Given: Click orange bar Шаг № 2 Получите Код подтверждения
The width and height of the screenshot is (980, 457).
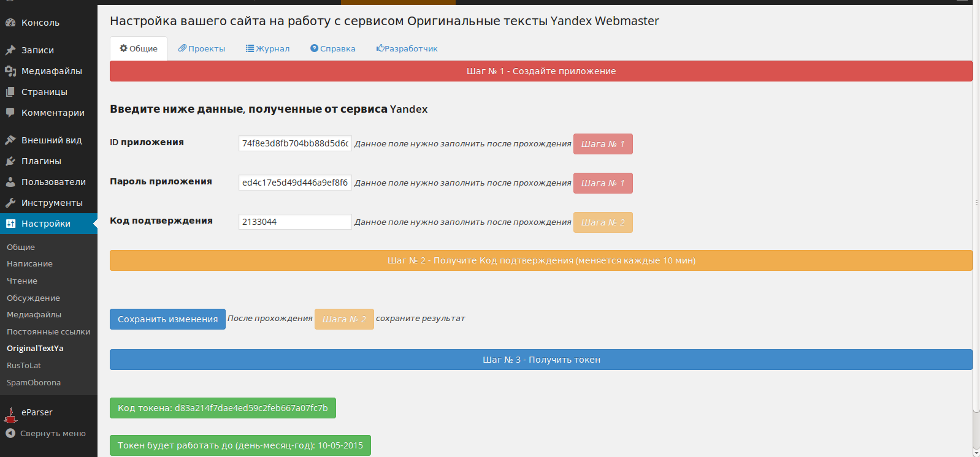Looking at the screenshot, I should (541, 260).
